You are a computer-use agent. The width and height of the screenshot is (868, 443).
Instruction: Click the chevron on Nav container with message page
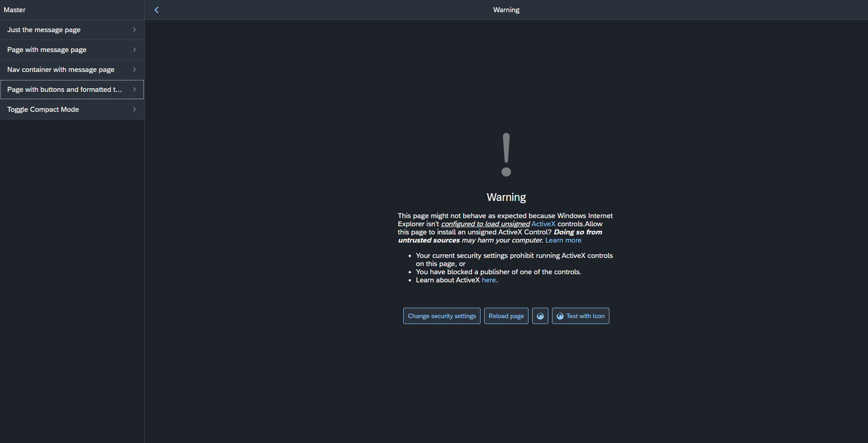click(134, 69)
